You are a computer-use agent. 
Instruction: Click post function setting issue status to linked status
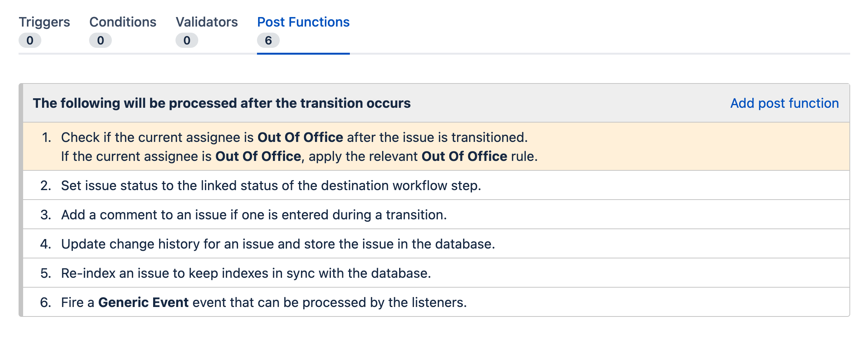(271, 186)
